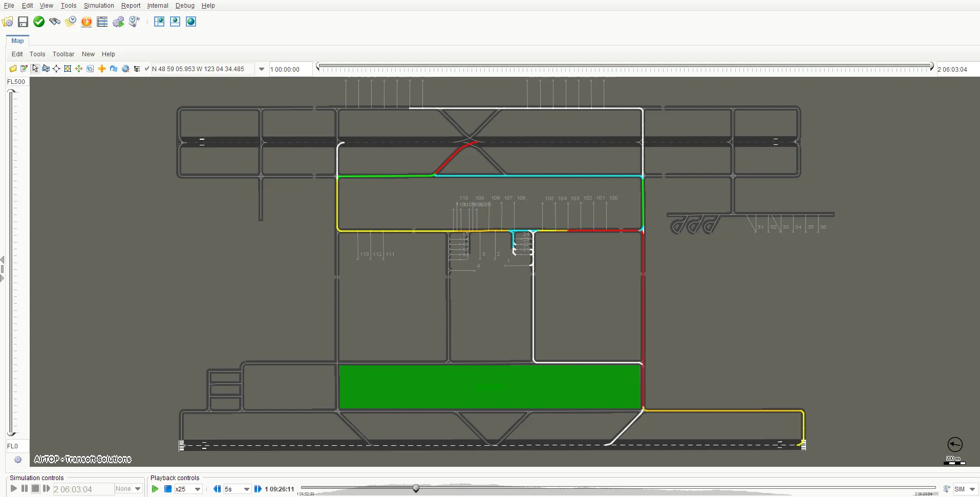
Task: Open the Debug menu
Action: (x=185, y=6)
